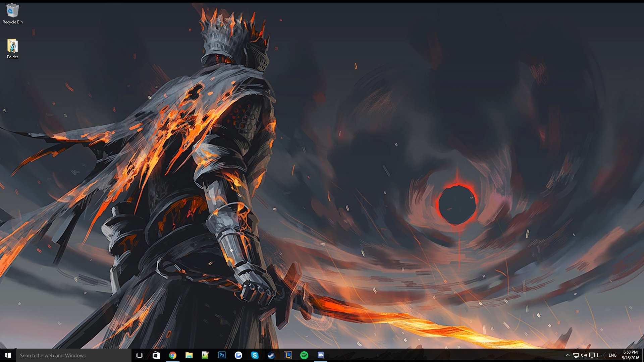Image resolution: width=644 pixels, height=362 pixels.
Task: Launch the Windows Store from taskbar
Action: click(x=156, y=355)
